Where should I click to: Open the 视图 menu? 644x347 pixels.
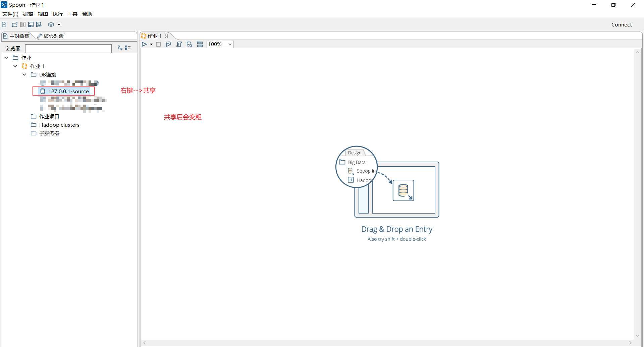click(x=43, y=14)
